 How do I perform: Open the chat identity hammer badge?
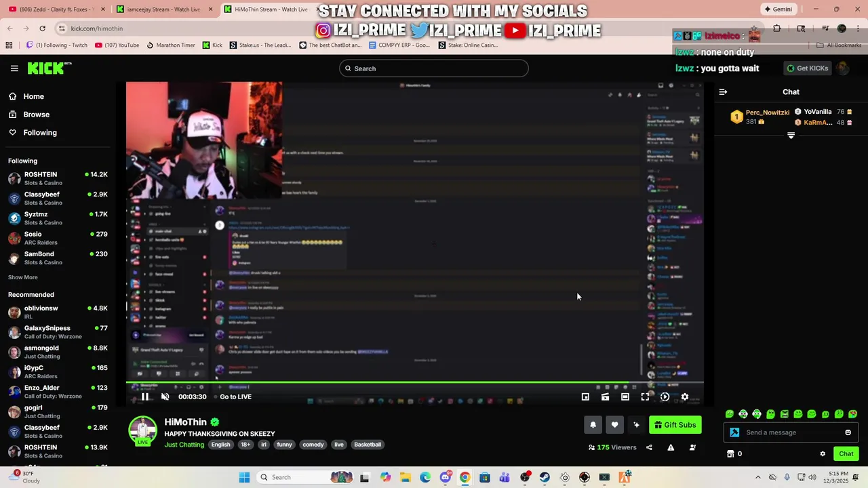click(x=734, y=432)
